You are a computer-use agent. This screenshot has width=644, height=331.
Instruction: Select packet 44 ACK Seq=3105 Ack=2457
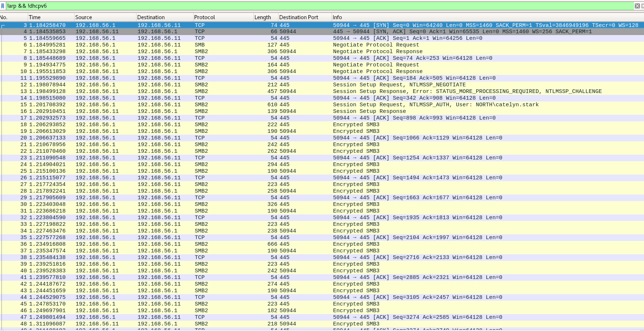[322, 297]
